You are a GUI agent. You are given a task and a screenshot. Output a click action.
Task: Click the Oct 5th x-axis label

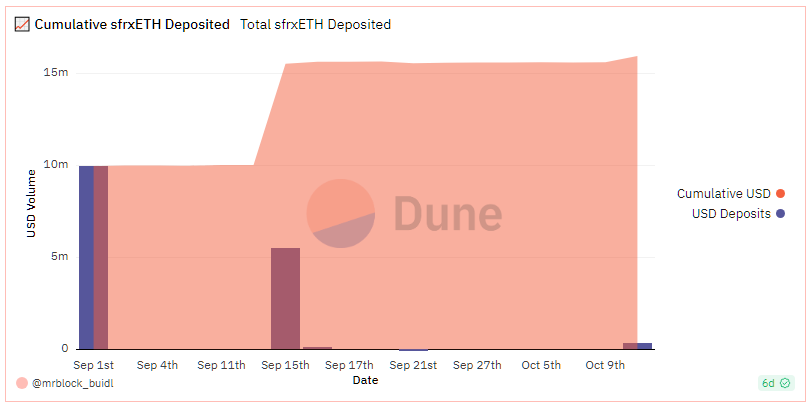point(541,365)
